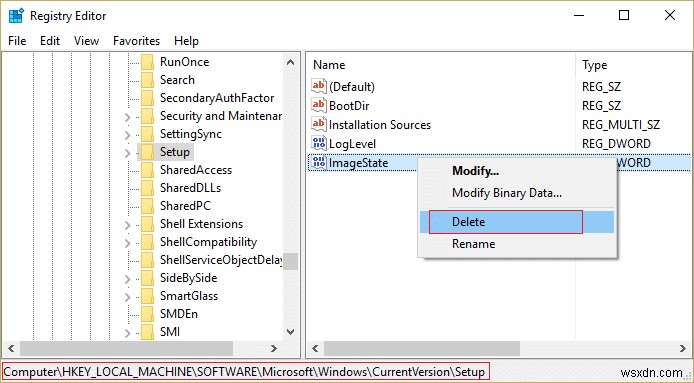
Task: Select the LogLevel value name
Action: coord(352,144)
